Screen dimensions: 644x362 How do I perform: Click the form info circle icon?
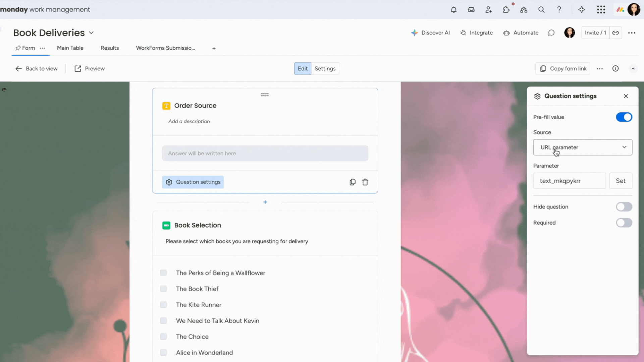(x=615, y=69)
